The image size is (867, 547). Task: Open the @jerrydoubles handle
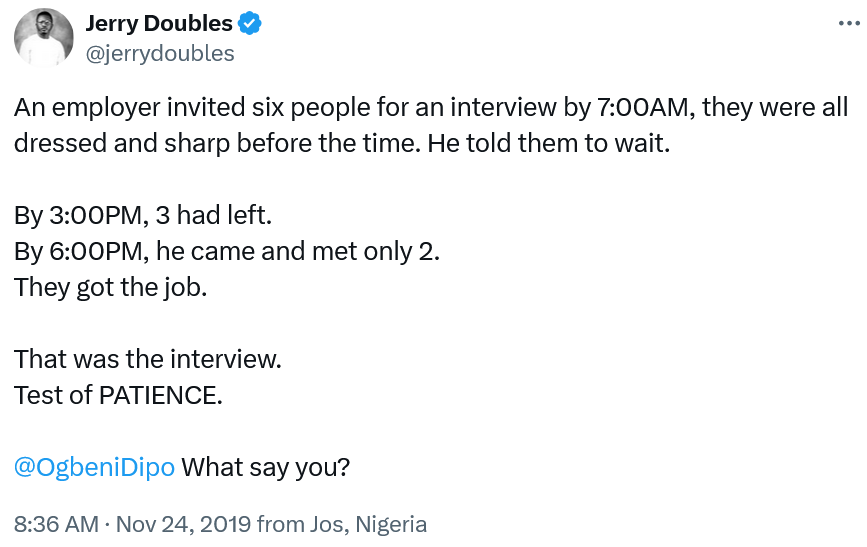tap(160, 54)
